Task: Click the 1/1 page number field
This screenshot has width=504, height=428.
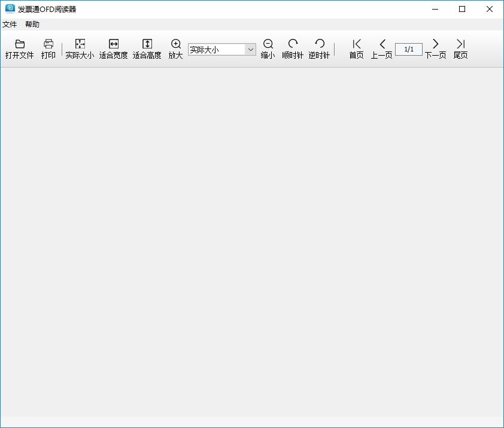Action: click(x=409, y=49)
